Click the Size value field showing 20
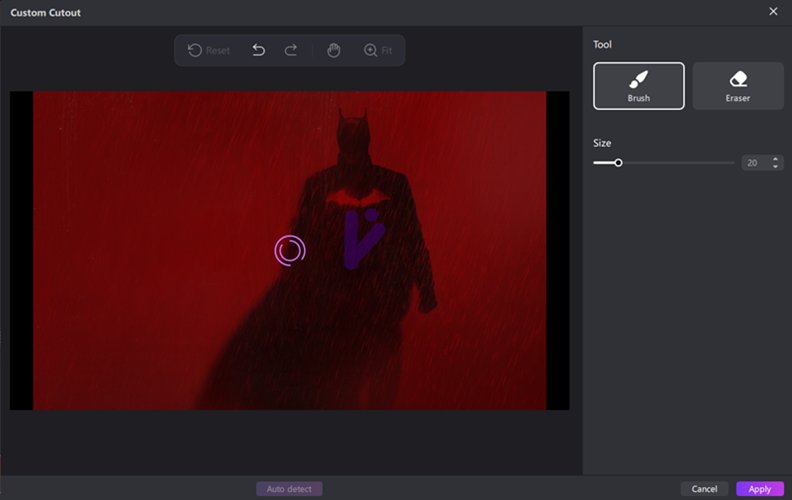Viewport: 792px width, 500px height. 755,163
